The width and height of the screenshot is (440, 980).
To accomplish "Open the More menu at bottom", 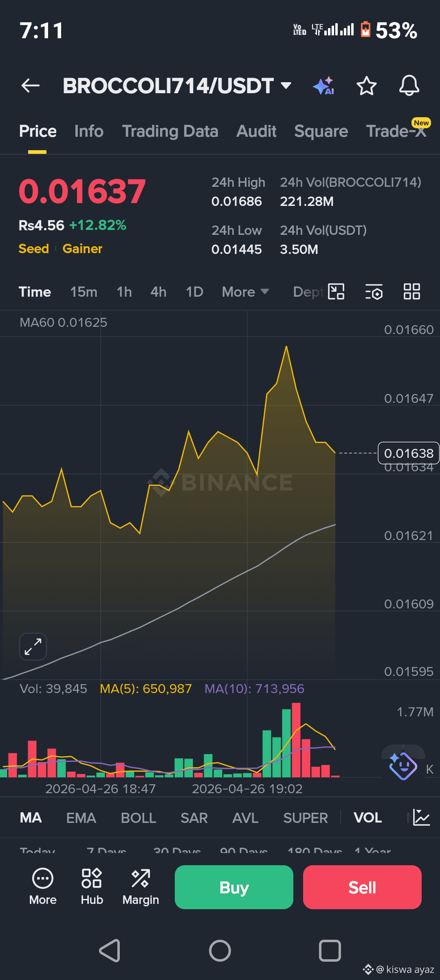I will [x=43, y=887].
